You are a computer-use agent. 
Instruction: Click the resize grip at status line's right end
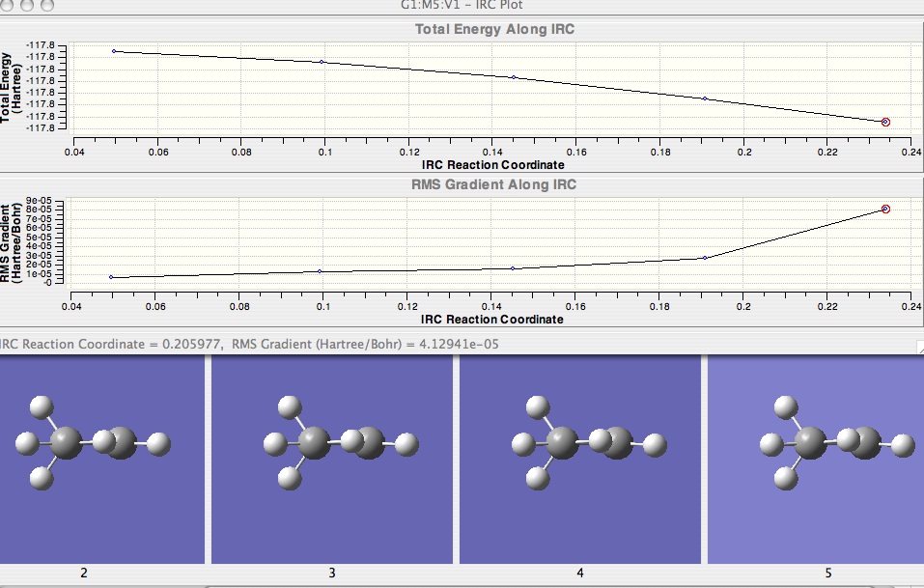[920, 348]
